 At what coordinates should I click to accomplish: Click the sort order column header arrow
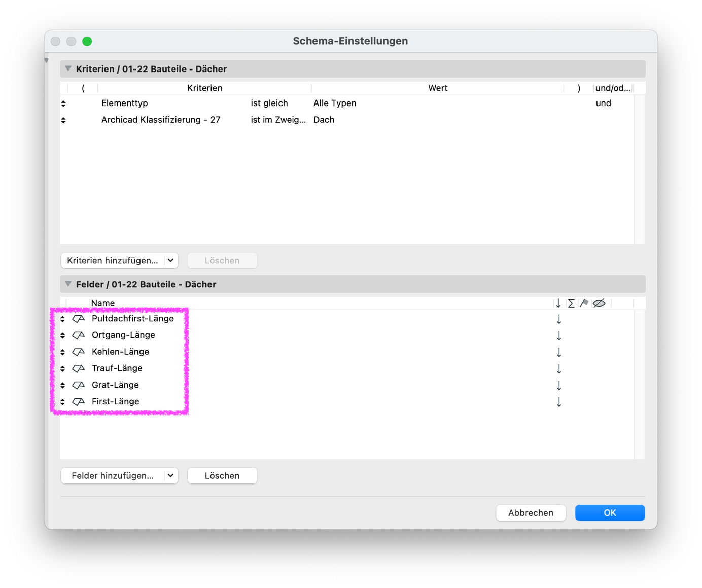click(558, 303)
